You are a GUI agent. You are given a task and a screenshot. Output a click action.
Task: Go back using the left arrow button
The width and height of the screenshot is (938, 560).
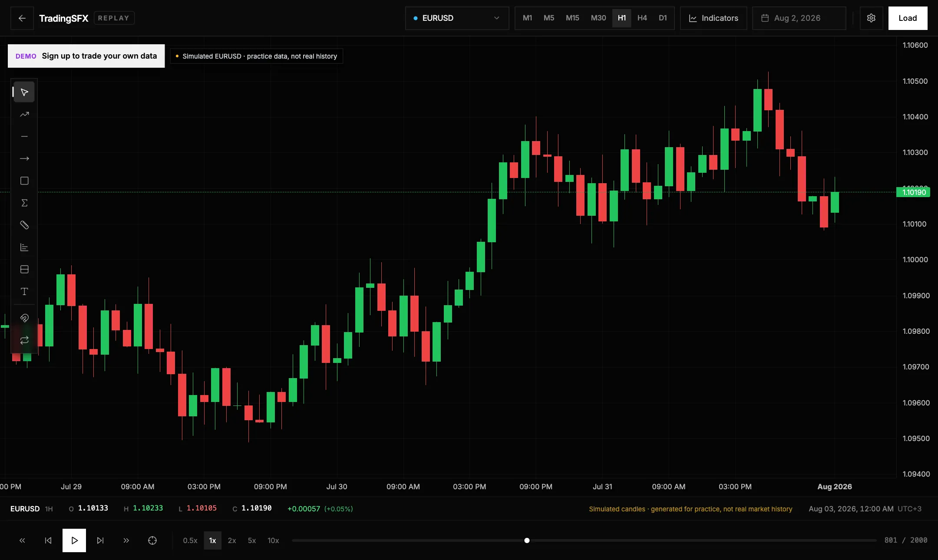22,18
